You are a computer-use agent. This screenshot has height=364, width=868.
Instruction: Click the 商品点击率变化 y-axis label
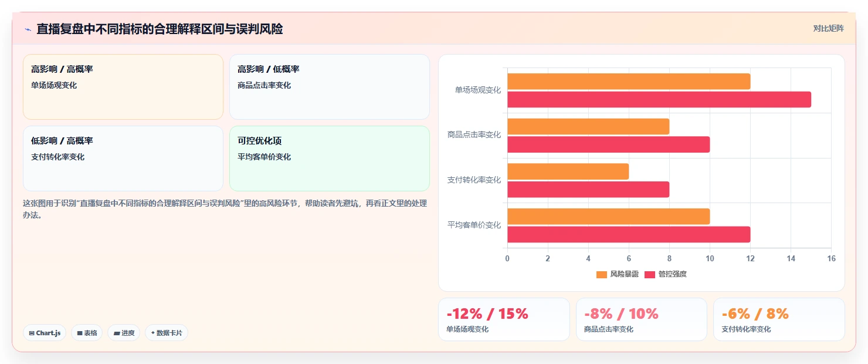click(x=474, y=135)
